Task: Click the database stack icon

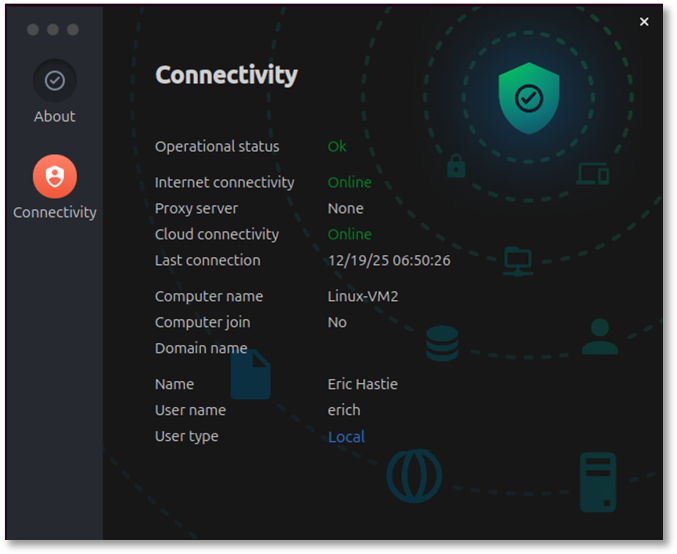Action: [x=442, y=343]
